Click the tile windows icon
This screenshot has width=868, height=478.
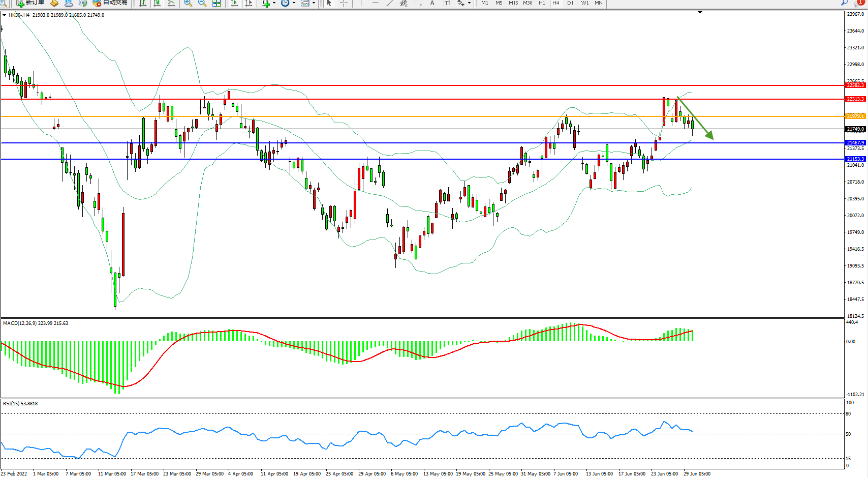click(x=216, y=3)
